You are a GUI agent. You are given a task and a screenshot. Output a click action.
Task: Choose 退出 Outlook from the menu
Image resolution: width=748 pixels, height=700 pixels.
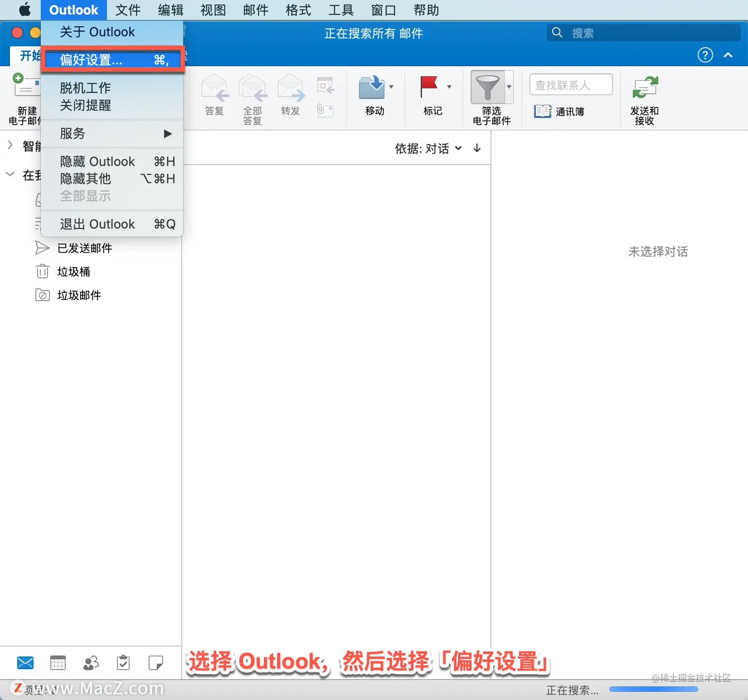point(112,224)
